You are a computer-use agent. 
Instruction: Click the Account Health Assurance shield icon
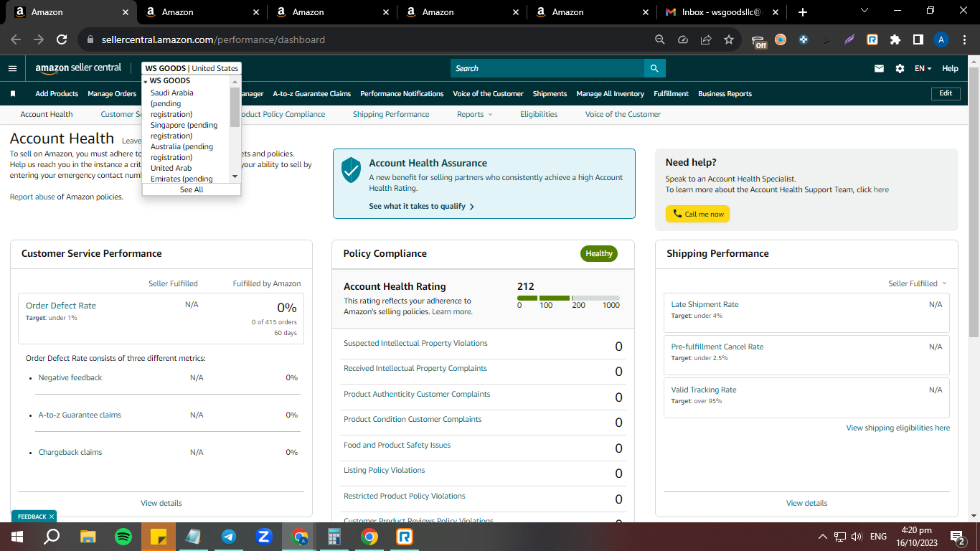pyautogui.click(x=351, y=170)
